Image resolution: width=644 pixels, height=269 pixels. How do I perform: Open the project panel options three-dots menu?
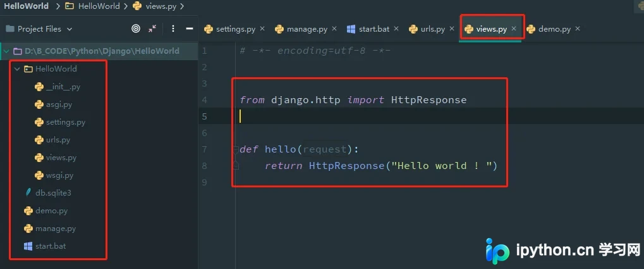[x=173, y=28]
